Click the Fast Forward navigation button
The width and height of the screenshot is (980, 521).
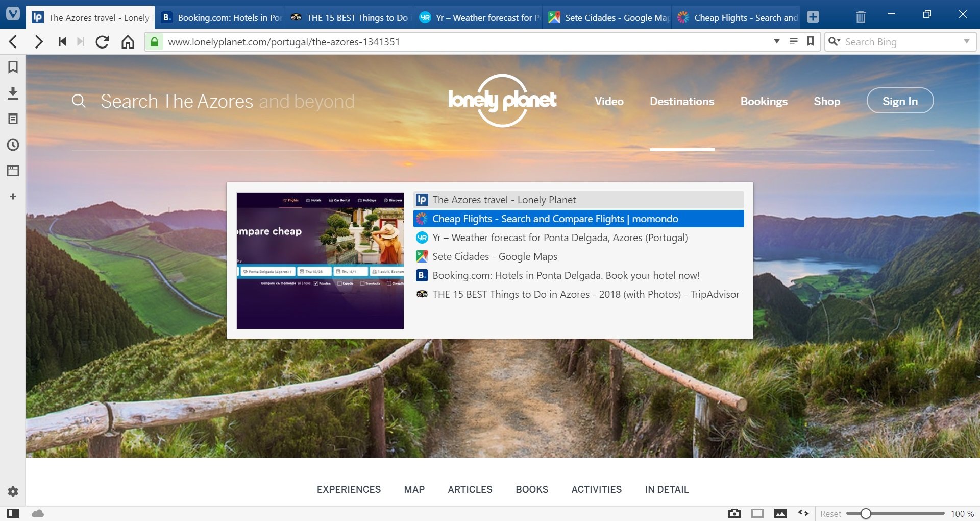81,42
